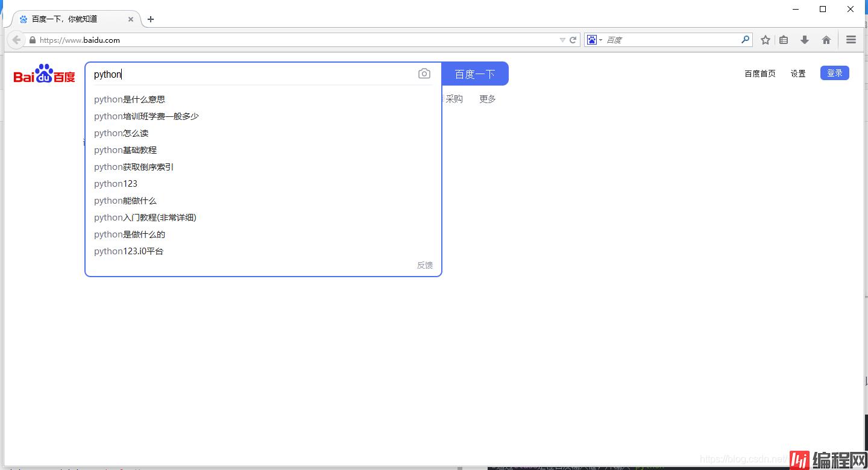Open the 设置 settings link

(x=798, y=74)
